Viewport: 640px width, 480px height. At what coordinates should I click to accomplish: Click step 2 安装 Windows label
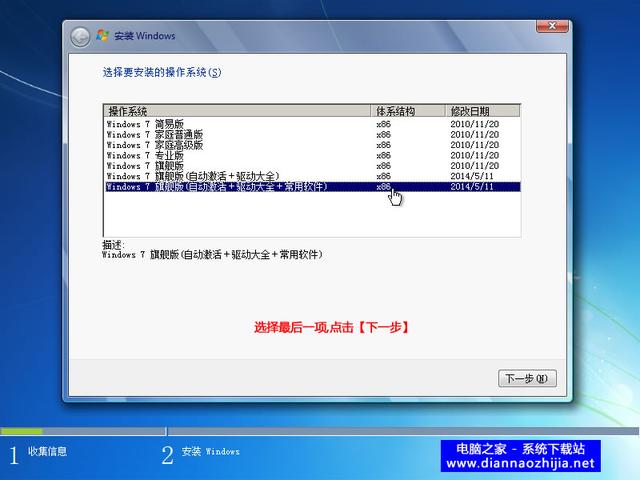[211, 451]
